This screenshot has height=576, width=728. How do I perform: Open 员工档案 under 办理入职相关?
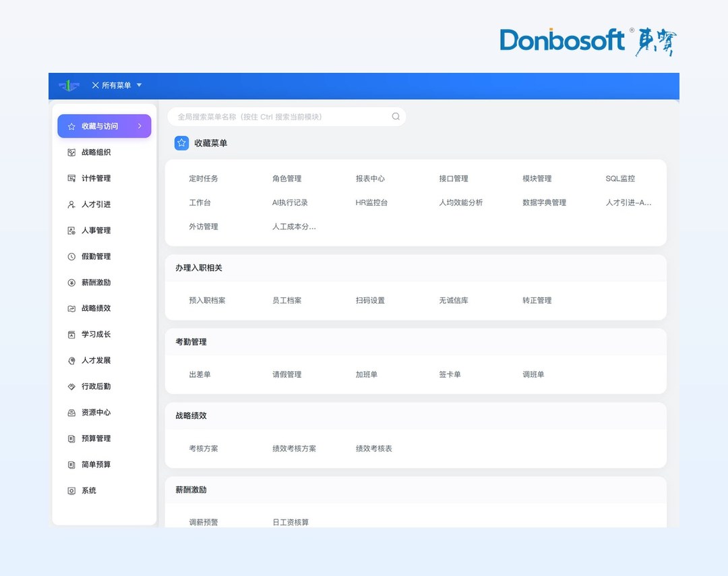tap(287, 301)
